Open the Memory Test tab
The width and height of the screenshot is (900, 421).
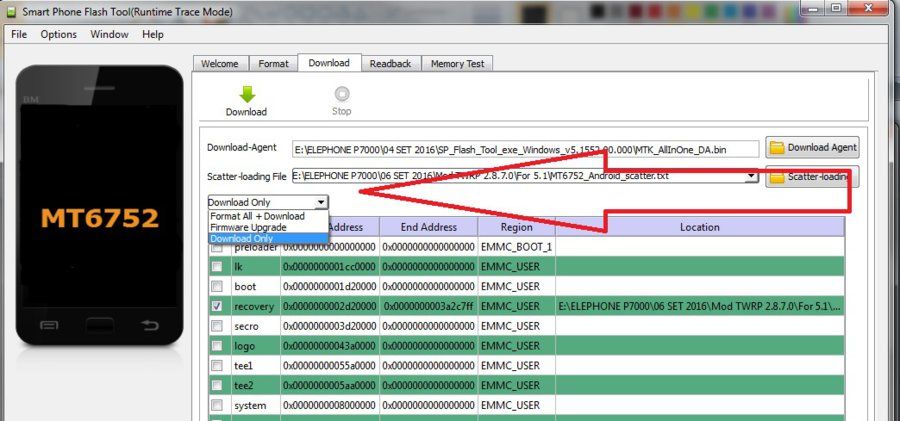coord(457,64)
